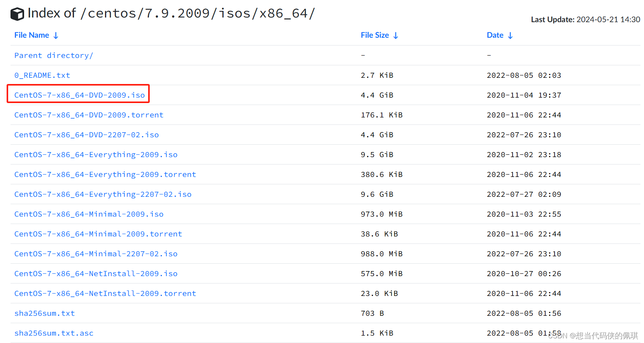Open the sha256sum.txt.asc signature file
644x343 pixels.
(x=54, y=333)
